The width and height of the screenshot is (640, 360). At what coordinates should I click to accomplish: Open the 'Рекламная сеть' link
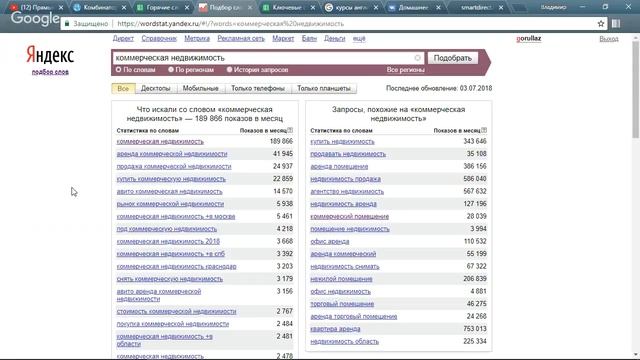[241, 38]
